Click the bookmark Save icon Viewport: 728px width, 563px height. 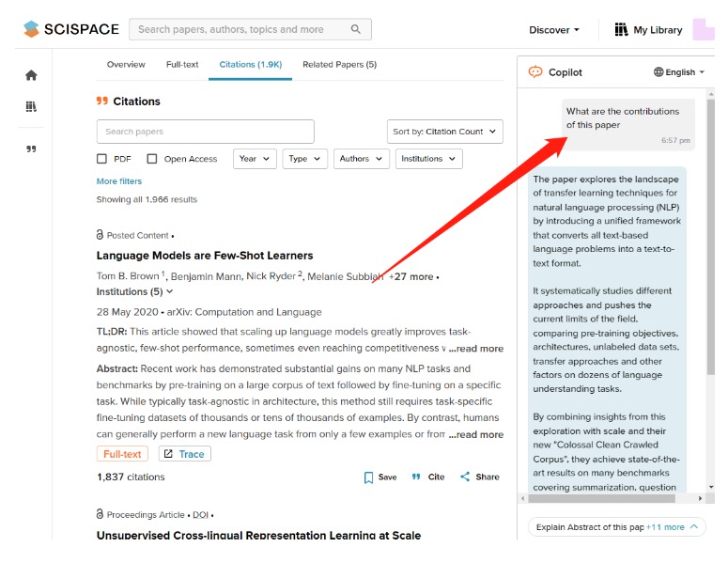tap(368, 477)
